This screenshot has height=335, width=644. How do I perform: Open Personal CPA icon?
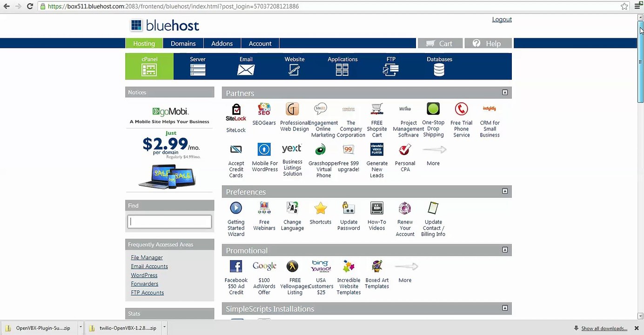pos(405,149)
